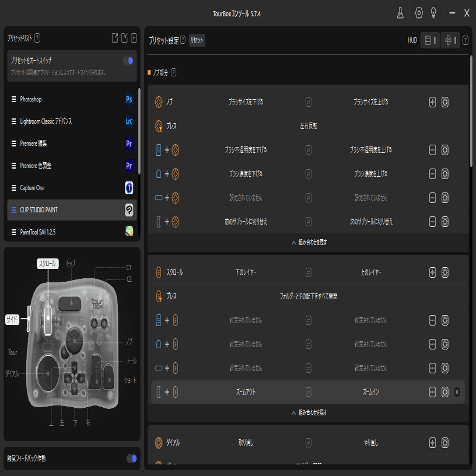Viewport: 476px width, 476px height.
Task: Click ズームイン action
Action: pos(370,392)
